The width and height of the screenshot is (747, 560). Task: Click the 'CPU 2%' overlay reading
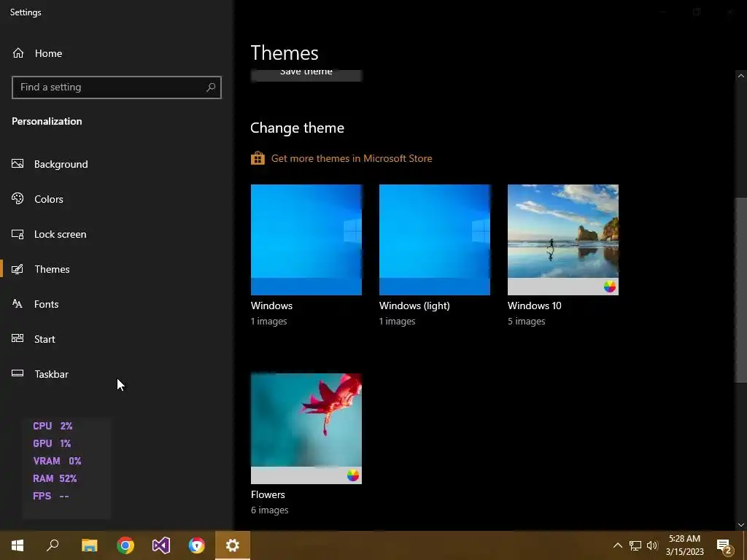pos(53,426)
